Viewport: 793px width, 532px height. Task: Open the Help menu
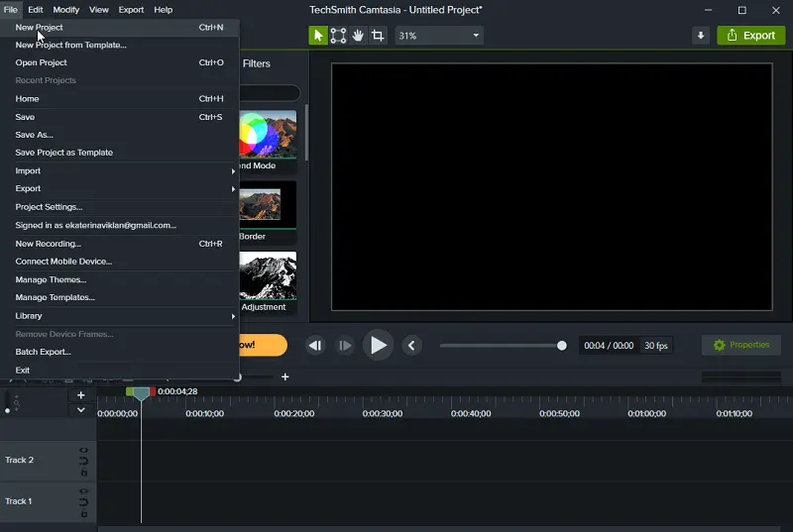pos(163,10)
